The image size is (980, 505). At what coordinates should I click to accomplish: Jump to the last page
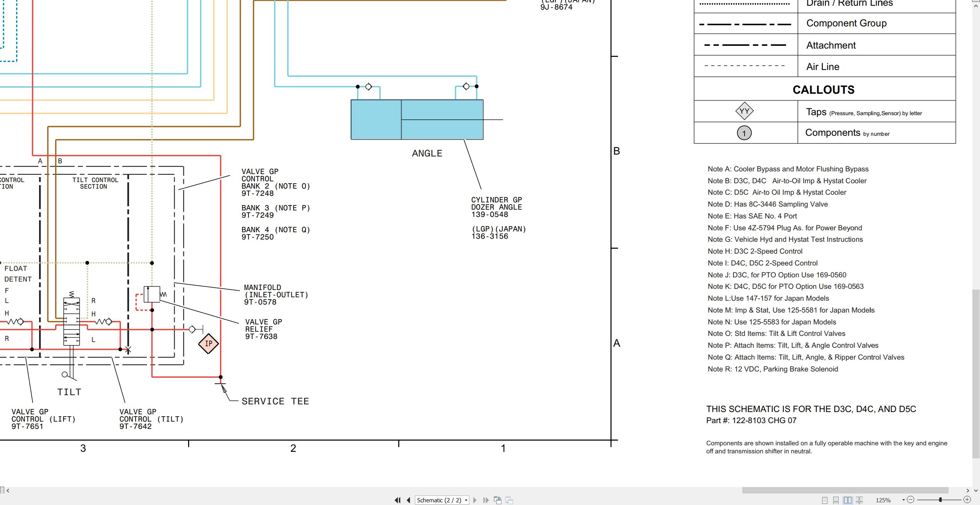(486, 500)
